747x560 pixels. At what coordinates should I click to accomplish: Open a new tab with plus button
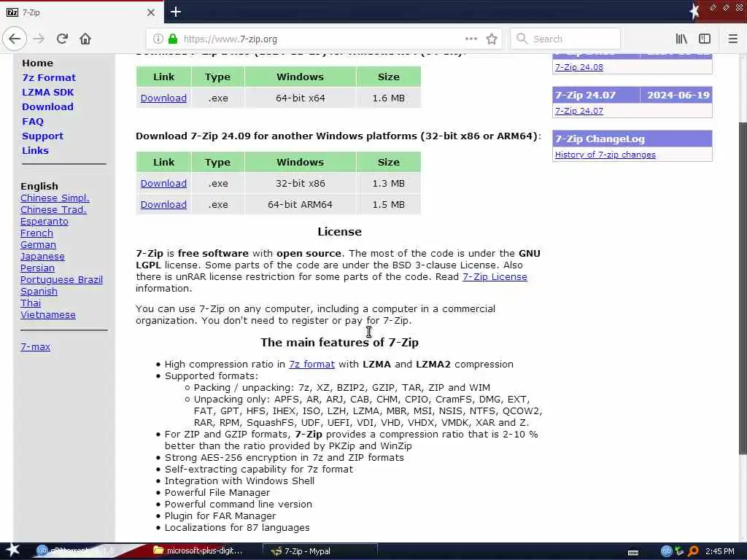pyautogui.click(x=175, y=12)
